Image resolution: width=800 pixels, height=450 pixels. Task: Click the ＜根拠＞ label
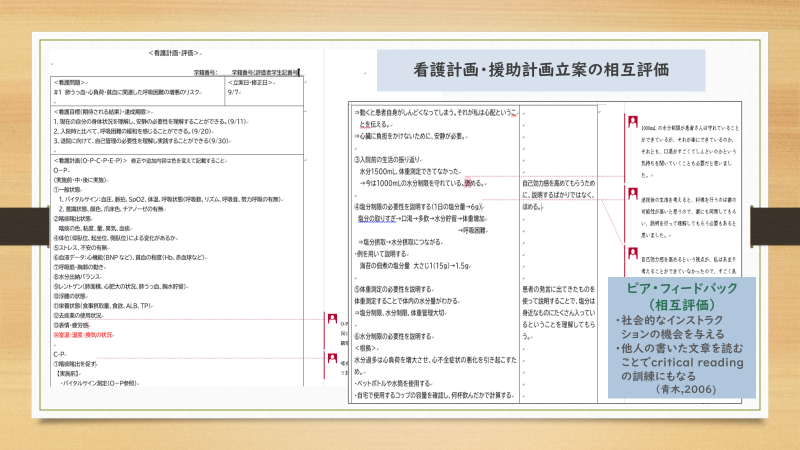pos(367,348)
